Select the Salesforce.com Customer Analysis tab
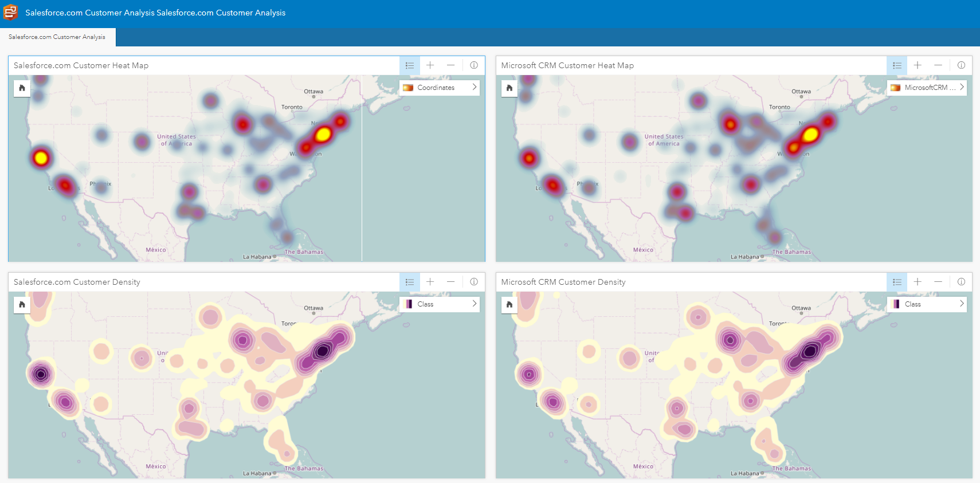Image resolution: width=980 pixels, height=483 pixels. (x=57, y=37)
